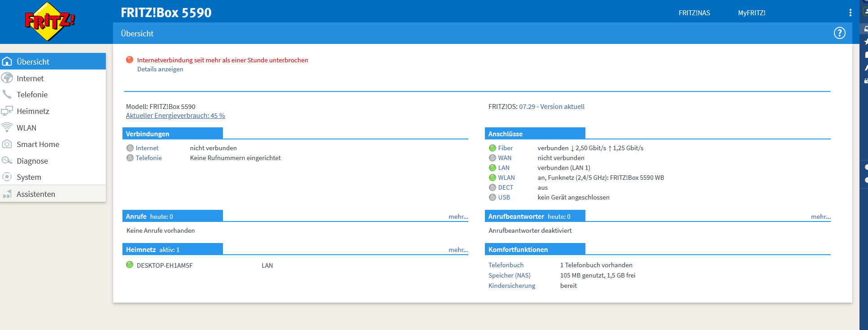Open the Kindersicherung link
The width and height of the screenshot is (868, 330).
pos(512,286)
